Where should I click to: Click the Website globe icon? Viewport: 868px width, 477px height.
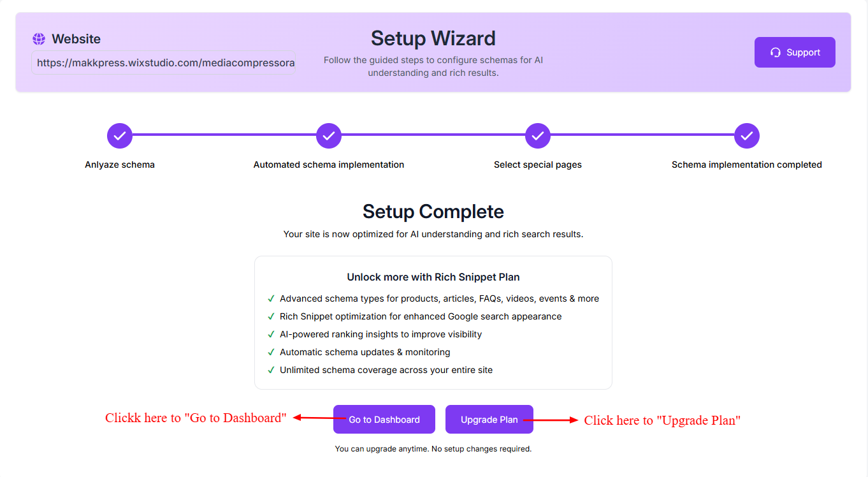[x=39, y=39]
